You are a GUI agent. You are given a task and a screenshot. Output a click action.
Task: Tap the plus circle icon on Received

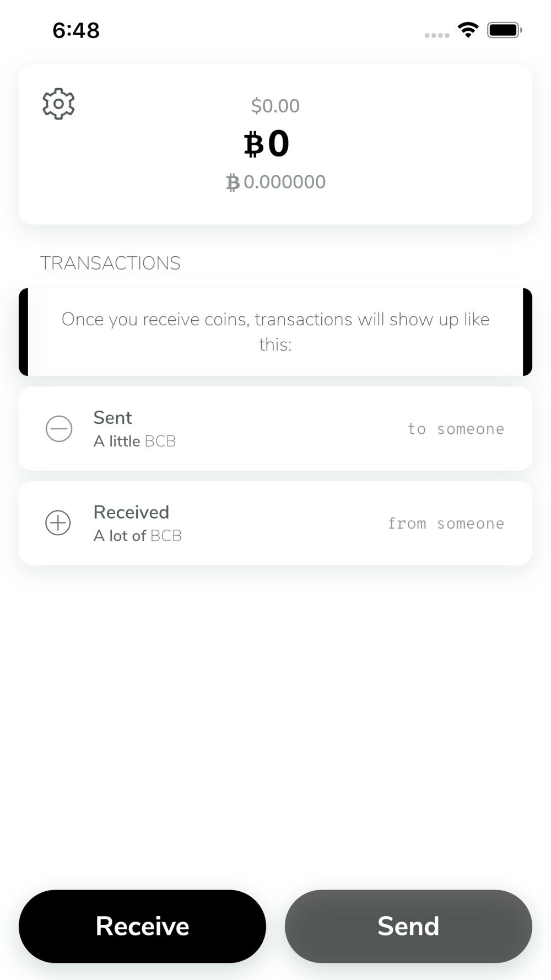(x=58, y=523)
